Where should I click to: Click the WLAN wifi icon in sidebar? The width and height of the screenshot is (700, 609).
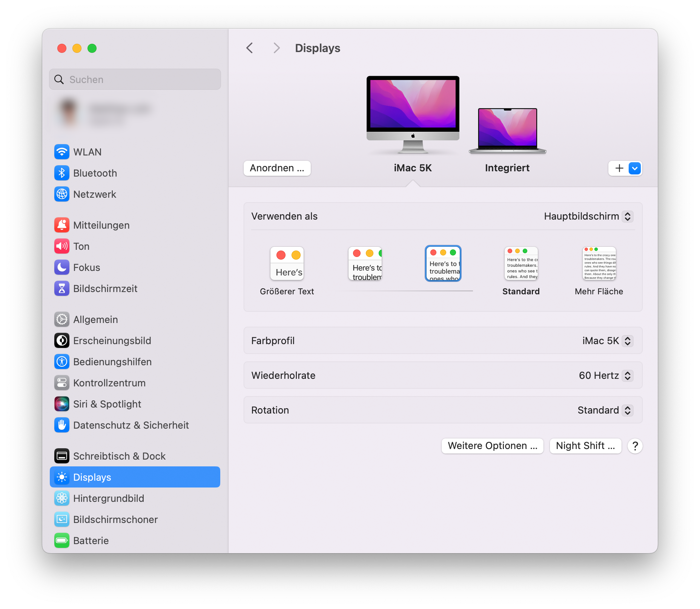62,152
